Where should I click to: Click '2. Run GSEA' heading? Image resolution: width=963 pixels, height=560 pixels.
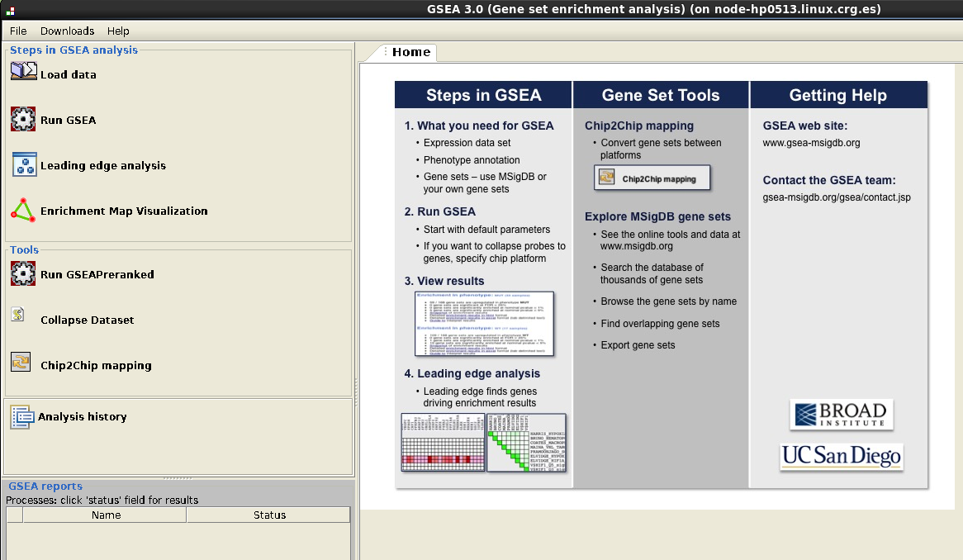click(x=439, y=211)
